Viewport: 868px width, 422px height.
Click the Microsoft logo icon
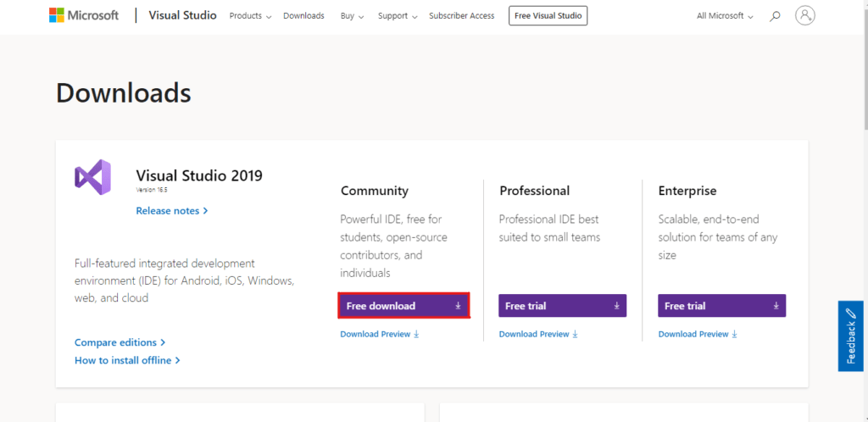tap(56, 15)
